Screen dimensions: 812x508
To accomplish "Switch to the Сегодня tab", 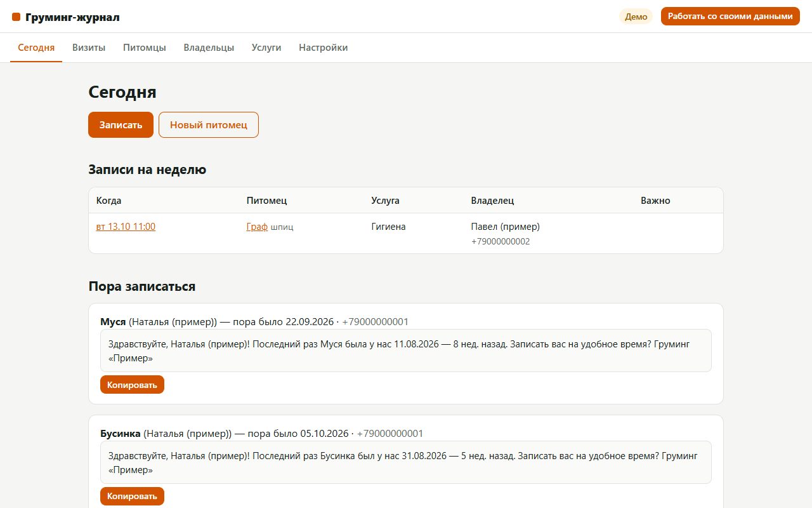I will point(36,48).
